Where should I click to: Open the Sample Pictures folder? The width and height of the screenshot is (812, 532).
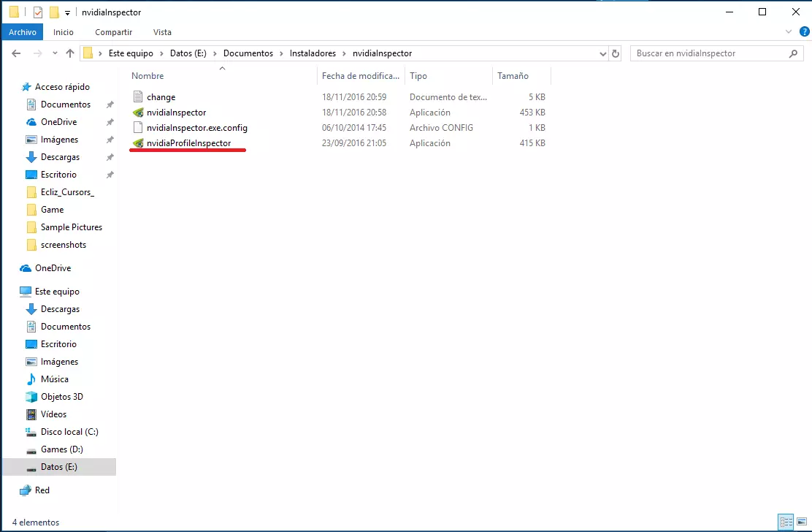pos(72,227)
